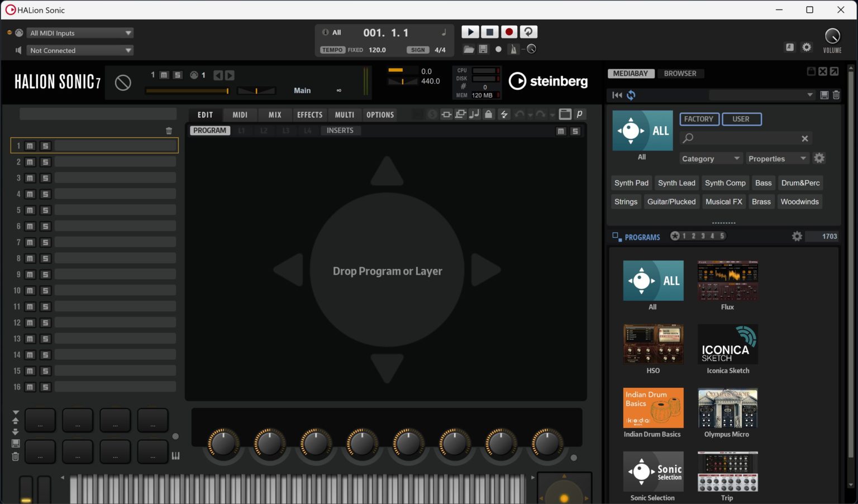The height and width of the screenshot is (504, 858).
Task: Toggle the metronome icon
Action: point(513,49)
